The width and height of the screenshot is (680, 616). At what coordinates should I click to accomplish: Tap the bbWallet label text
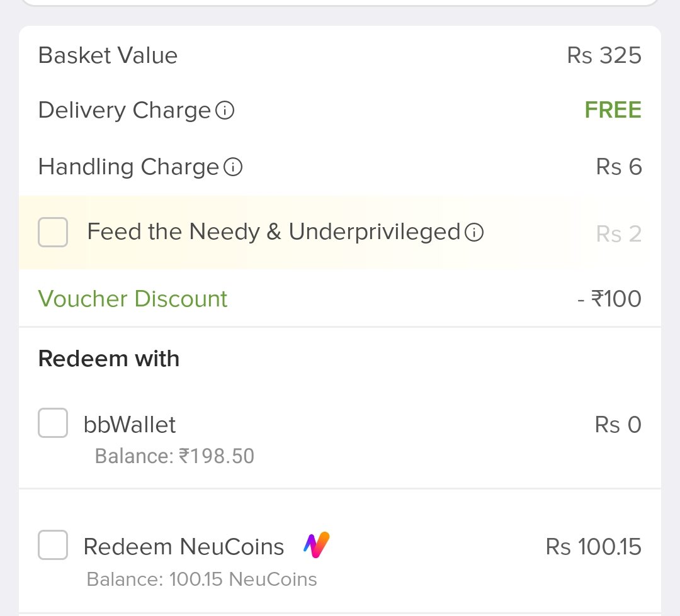click(x=130, y=424)
